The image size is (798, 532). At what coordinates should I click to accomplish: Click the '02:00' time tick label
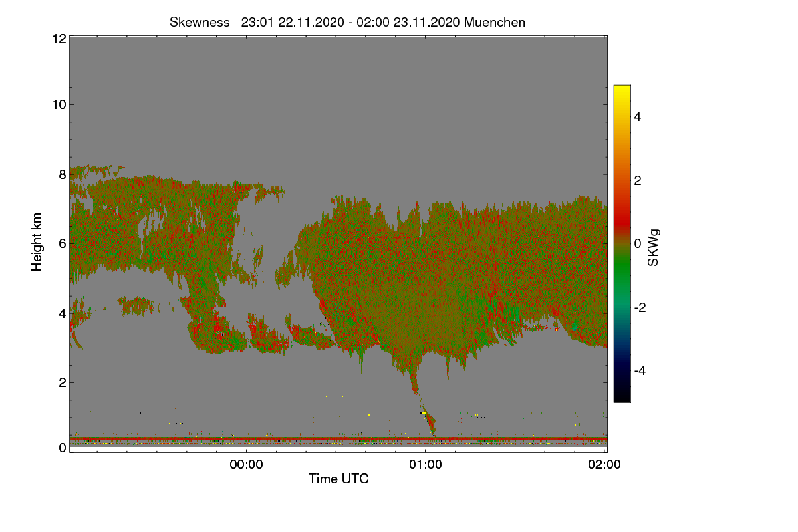(x=605, y=465)
